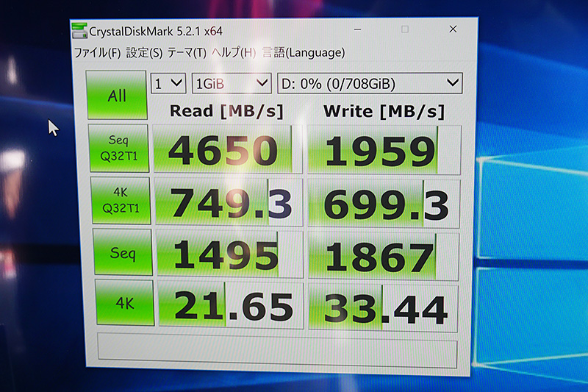Run the plain Seq test
Viewport: 588px width, 392px height.
tap(123, 253)
